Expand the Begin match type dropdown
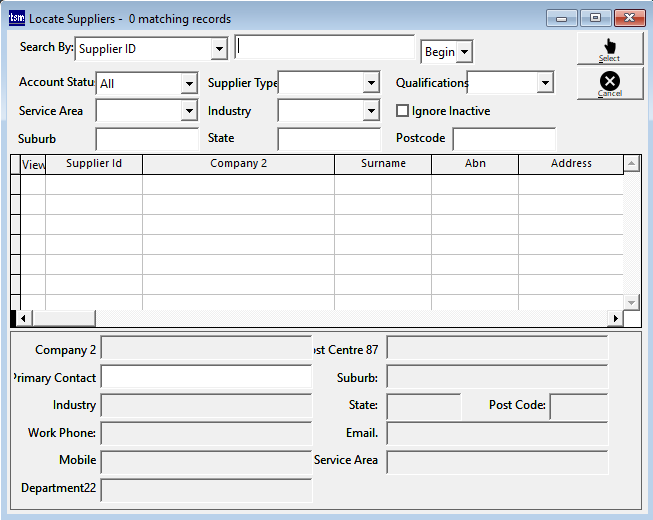This screenshot has height=520, width=653. point(465,52)
